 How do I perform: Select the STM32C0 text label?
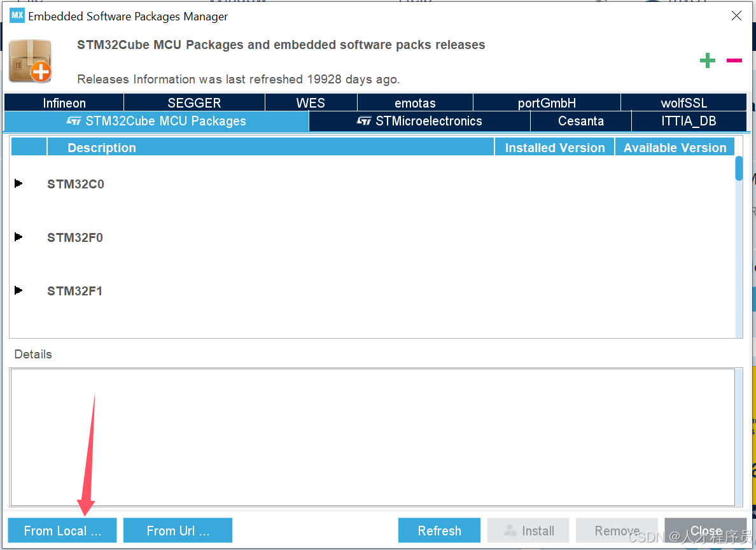pos(76,184)
